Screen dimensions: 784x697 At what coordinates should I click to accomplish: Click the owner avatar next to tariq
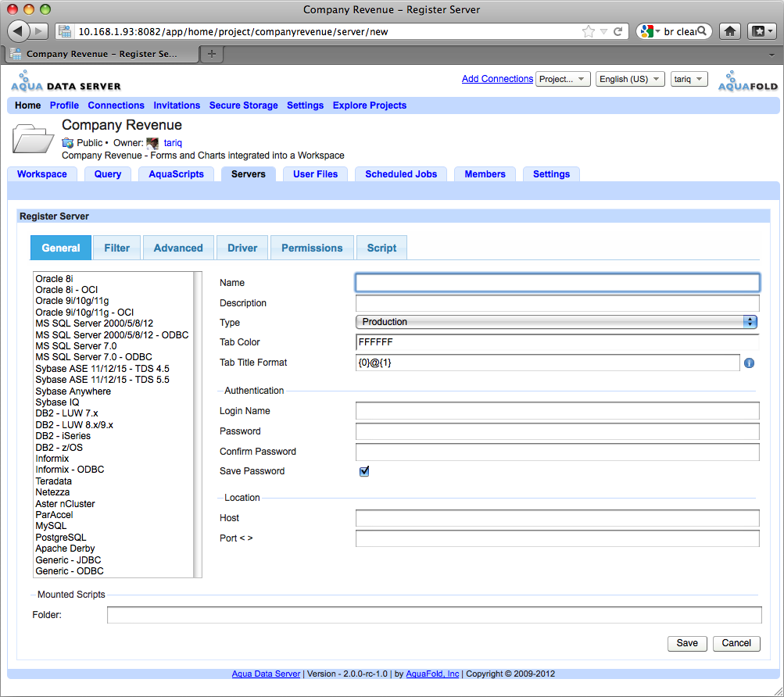[x=152, y=143]
